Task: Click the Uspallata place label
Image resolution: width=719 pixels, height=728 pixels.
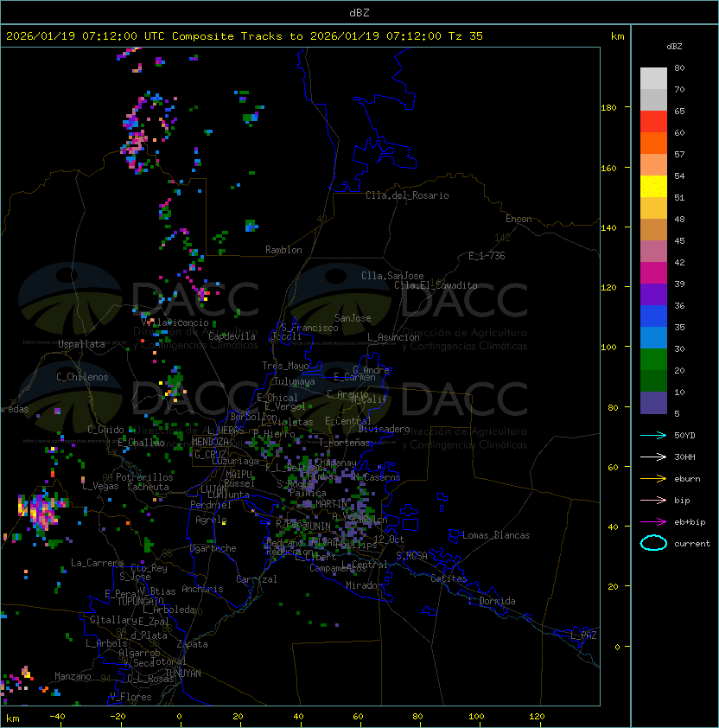Action: [81, 344]
